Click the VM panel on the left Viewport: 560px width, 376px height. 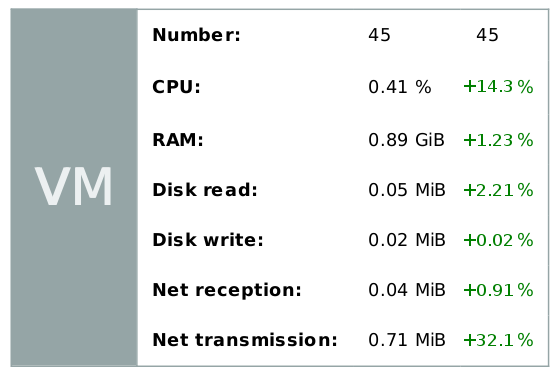click(74, 187)
